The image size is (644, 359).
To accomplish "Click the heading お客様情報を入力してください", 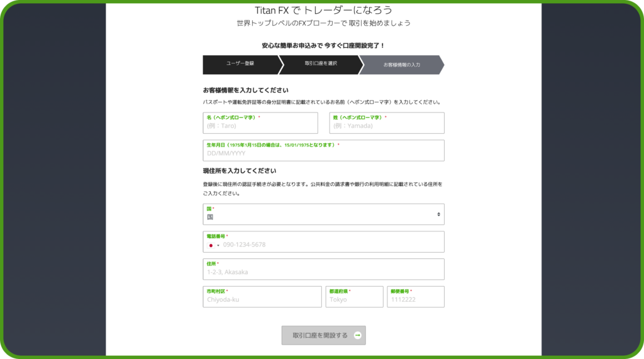I will 246,90.
